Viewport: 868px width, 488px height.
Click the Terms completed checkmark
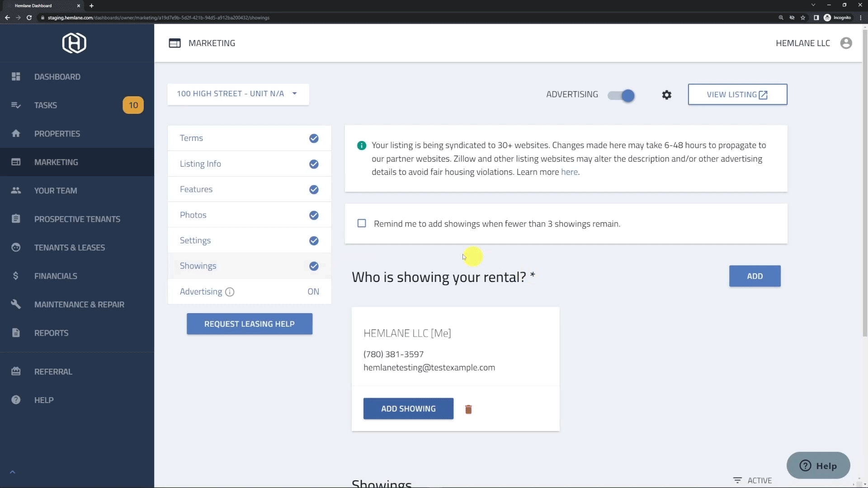(314, 138)
